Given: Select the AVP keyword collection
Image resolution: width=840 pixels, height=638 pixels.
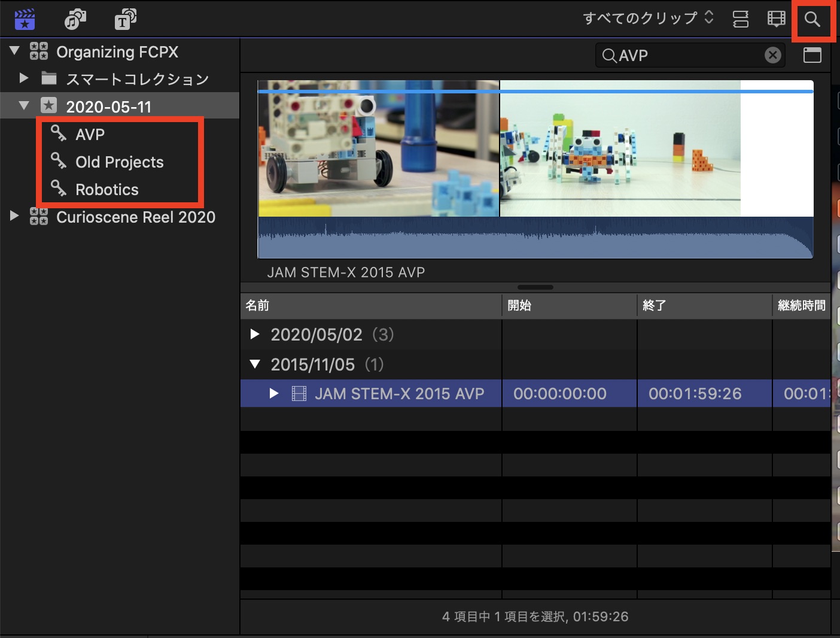Looking at the screenshot, I should pyautogui.click(x=90, y=135).
